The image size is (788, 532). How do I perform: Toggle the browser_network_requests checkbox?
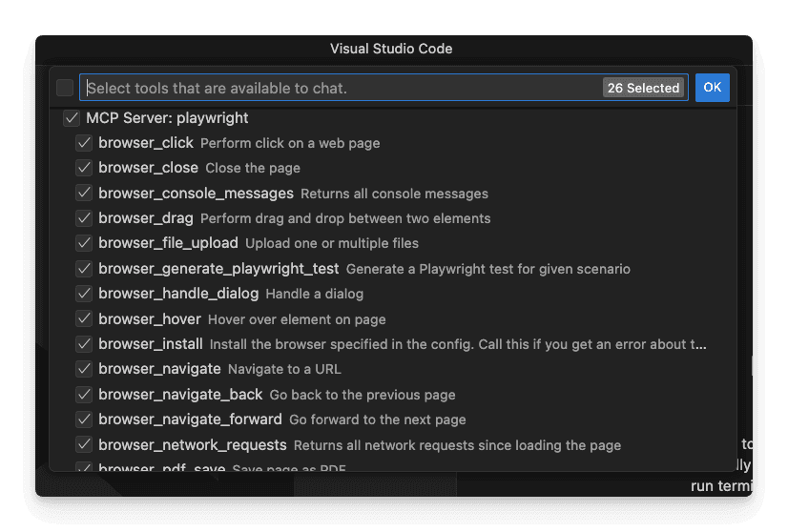[x=84, y=444]
